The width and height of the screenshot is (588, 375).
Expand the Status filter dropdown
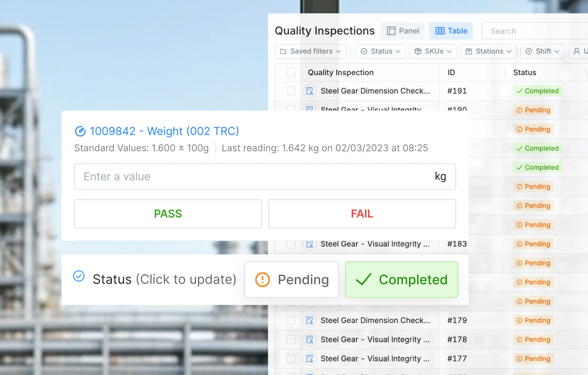(380, 51)
